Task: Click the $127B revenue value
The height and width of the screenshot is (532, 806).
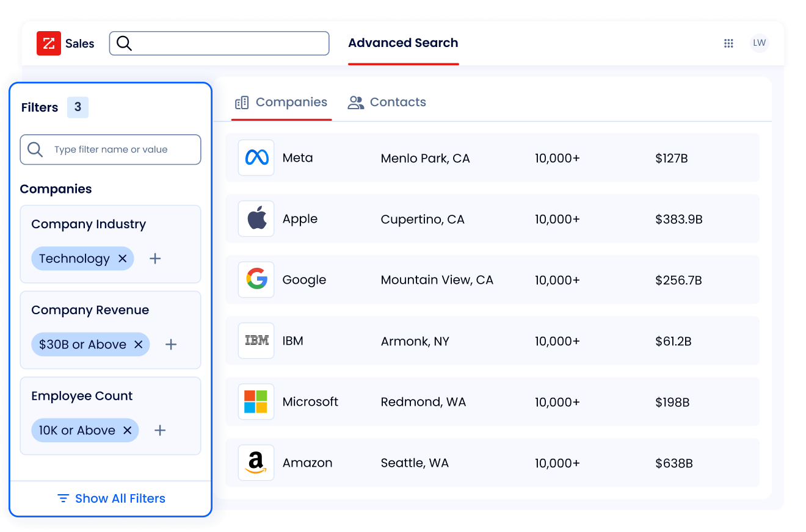Action: [x=672, y=159]
